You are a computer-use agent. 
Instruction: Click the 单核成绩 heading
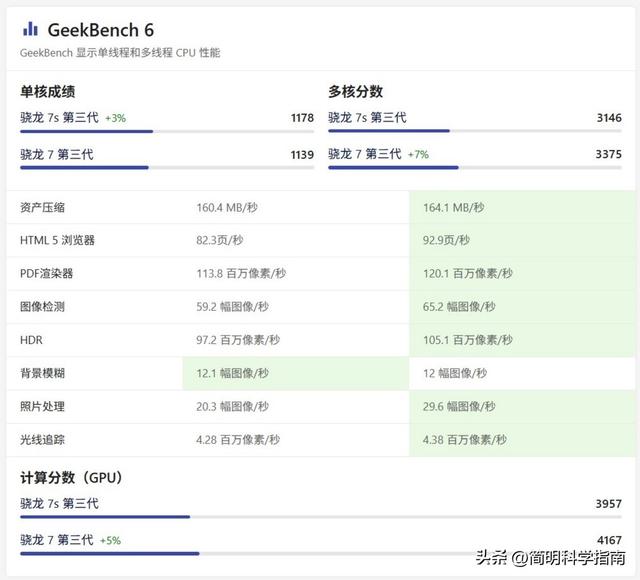pos(47,91)
